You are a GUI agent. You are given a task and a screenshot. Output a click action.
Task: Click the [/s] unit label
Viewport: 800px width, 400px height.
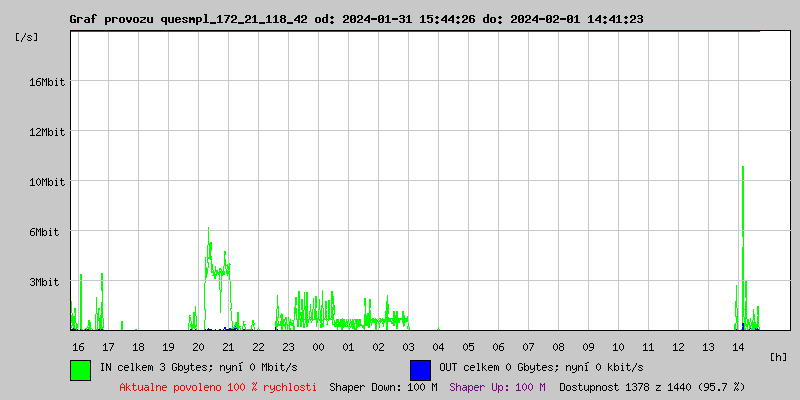click(28, 37)
